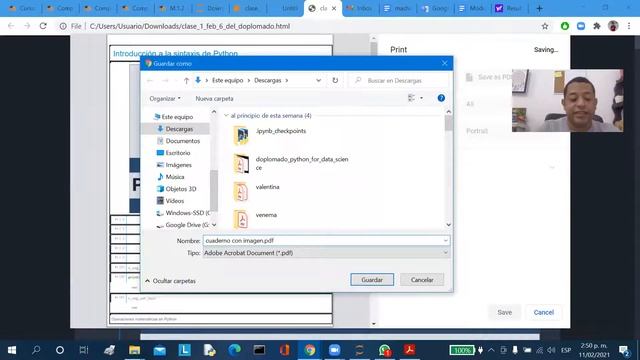Open a new browser tab

click(x=539, y=8)
